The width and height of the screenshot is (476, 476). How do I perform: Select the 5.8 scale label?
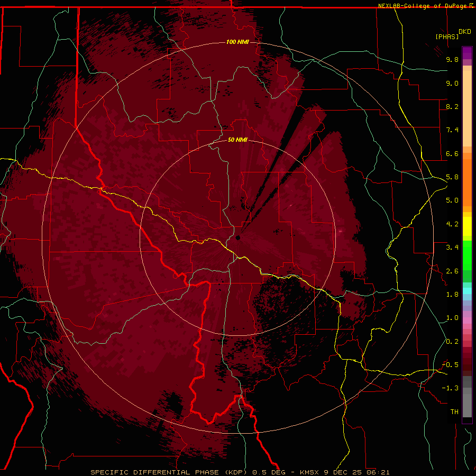[452, 177]
